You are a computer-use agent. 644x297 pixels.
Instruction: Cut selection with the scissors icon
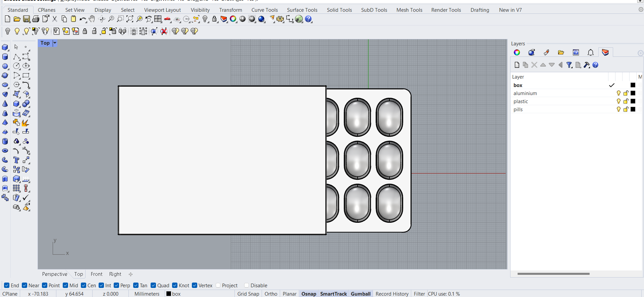(x=55, y=19)
